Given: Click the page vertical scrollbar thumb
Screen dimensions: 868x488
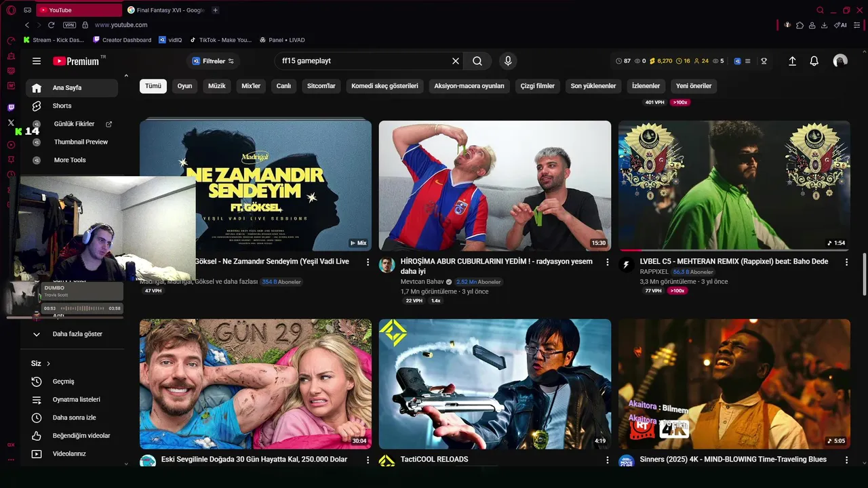Looking at the screenshot, I should pyautogui.click(x=864, y=274).
